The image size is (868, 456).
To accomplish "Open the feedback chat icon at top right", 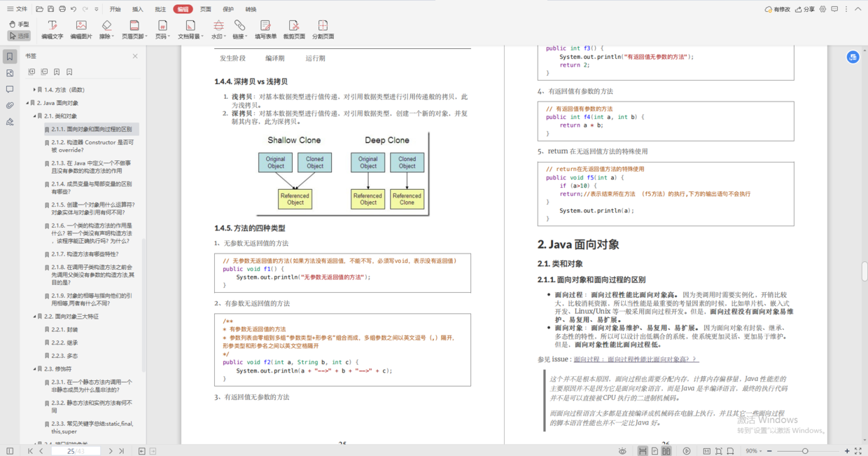I will point(834,9).
